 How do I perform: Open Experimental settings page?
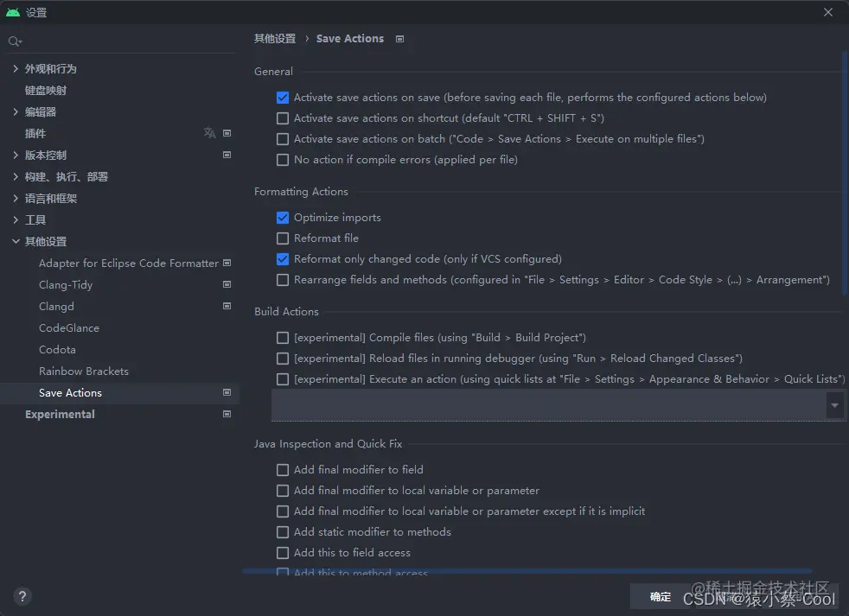(x=60, y=415)
